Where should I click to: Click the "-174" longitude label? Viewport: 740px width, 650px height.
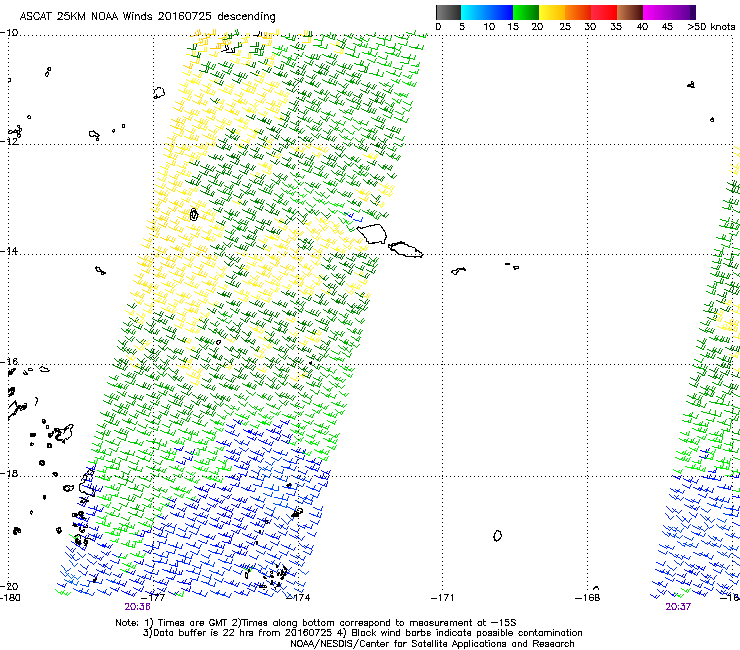[x=298, y=597]
